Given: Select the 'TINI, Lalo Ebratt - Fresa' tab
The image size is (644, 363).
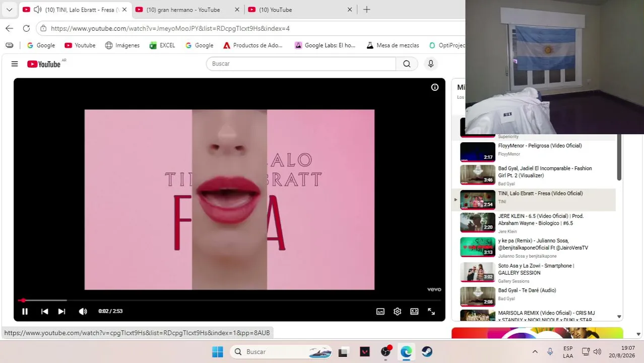Looking at the screenshot, I should pyautogui.click(x=76, y=10).
